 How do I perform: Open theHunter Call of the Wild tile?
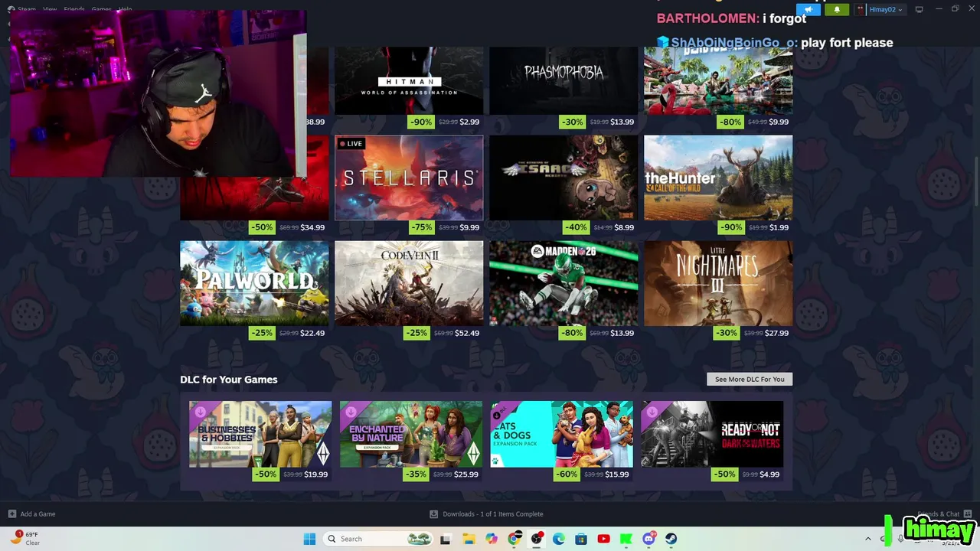tap(718, 178)
